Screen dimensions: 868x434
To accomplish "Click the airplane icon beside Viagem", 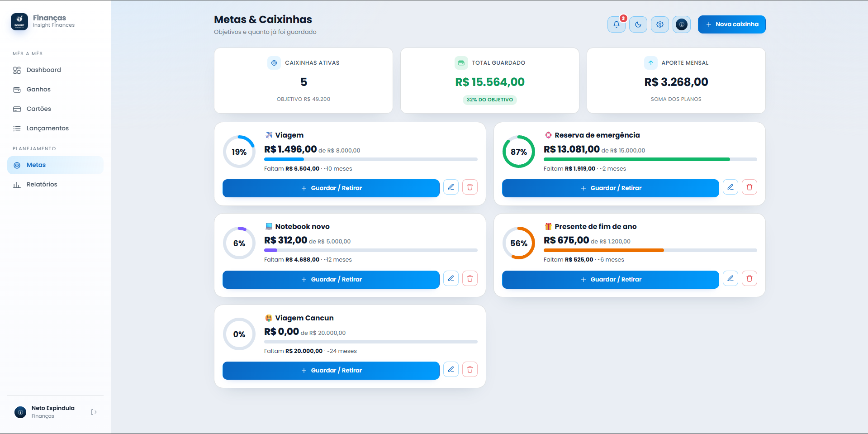I will 269,135.
